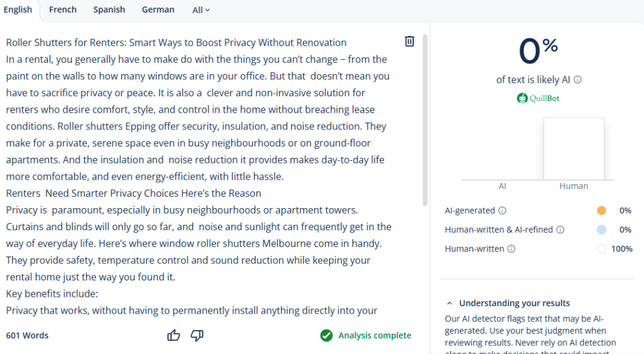Delete text with the trash icon
This screenshot has height=354, width=644.
409,41
